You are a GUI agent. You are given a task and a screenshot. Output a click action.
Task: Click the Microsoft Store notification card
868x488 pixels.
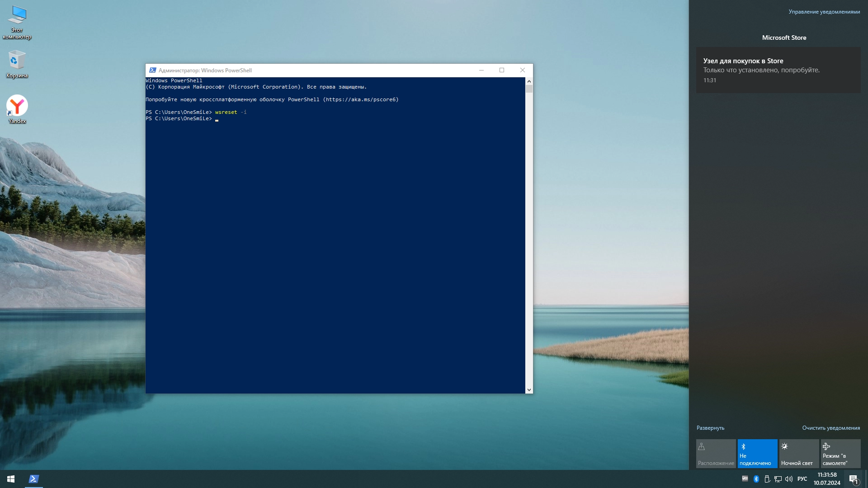tap(778, 70)
